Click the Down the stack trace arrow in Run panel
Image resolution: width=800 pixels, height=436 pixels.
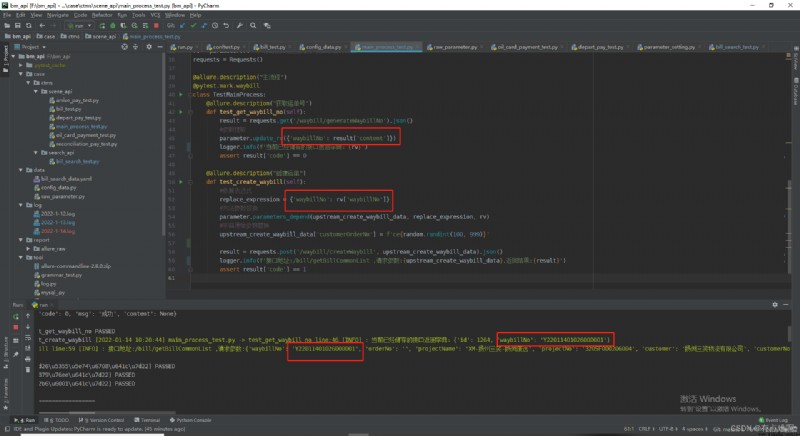pos(28,327)
